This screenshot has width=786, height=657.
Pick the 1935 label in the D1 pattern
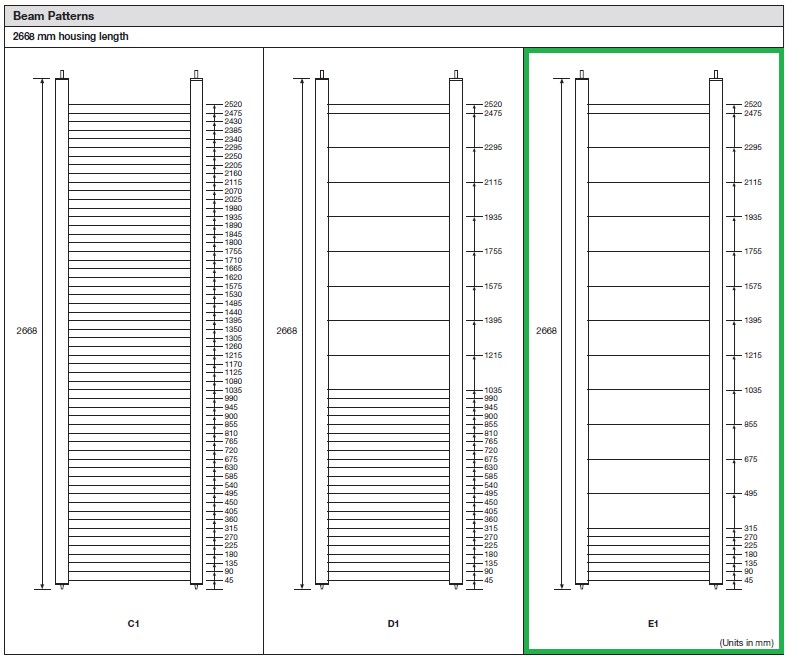[493, 217]
